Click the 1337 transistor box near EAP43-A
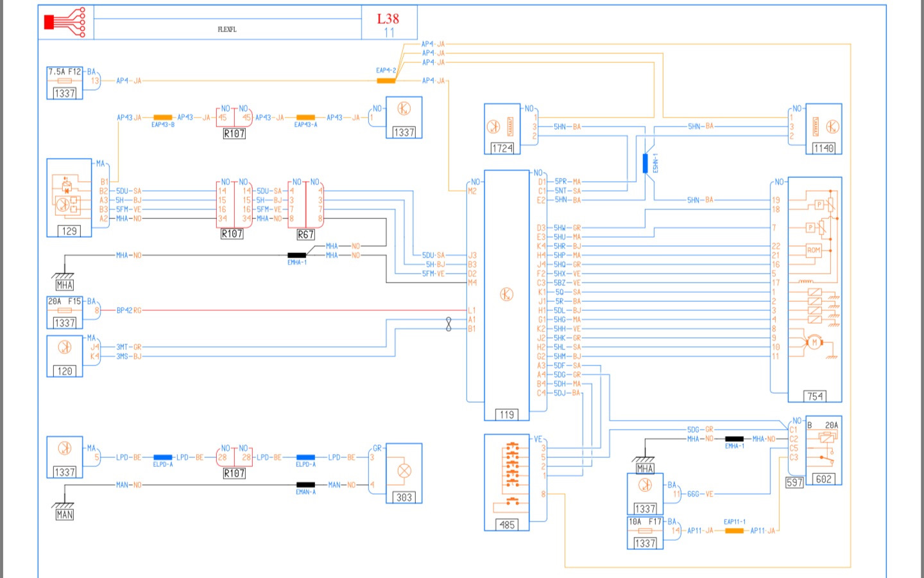 (x=404, y=118)
